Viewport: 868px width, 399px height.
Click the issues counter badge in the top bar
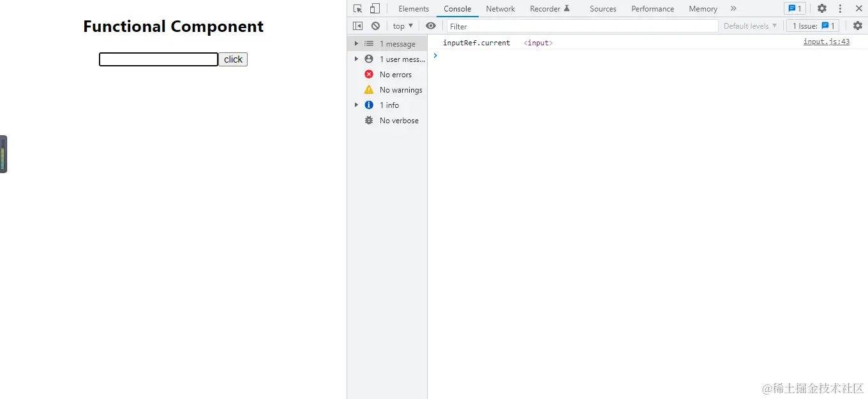point(795,8)
